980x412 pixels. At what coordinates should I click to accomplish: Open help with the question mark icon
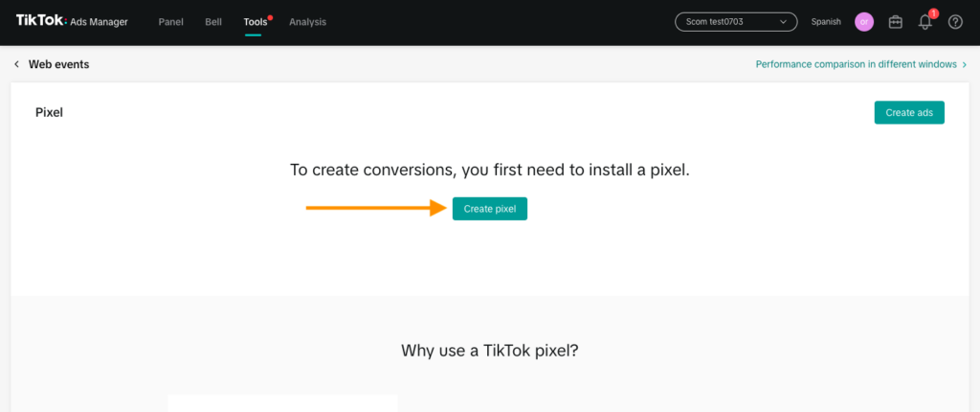click(x=955, y=22)
